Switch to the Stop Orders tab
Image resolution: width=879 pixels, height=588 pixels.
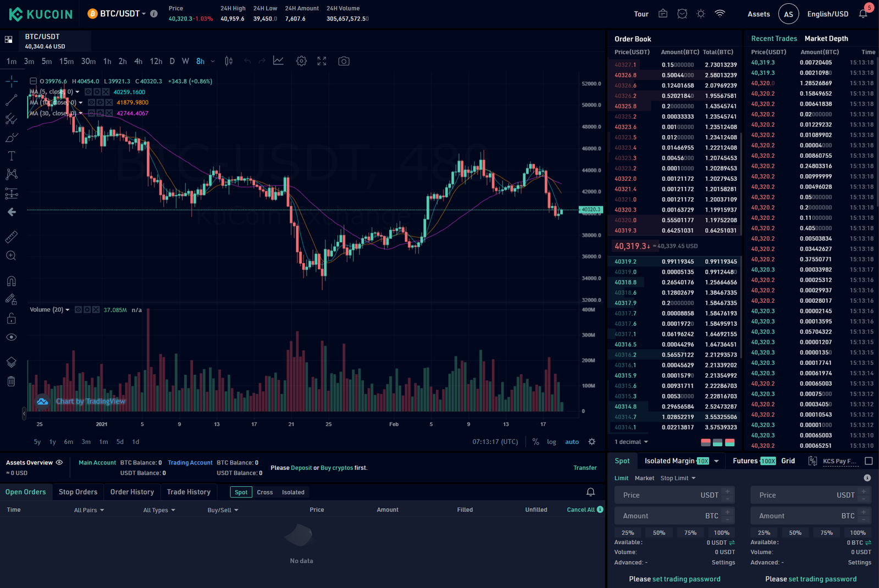pos(78,492)
